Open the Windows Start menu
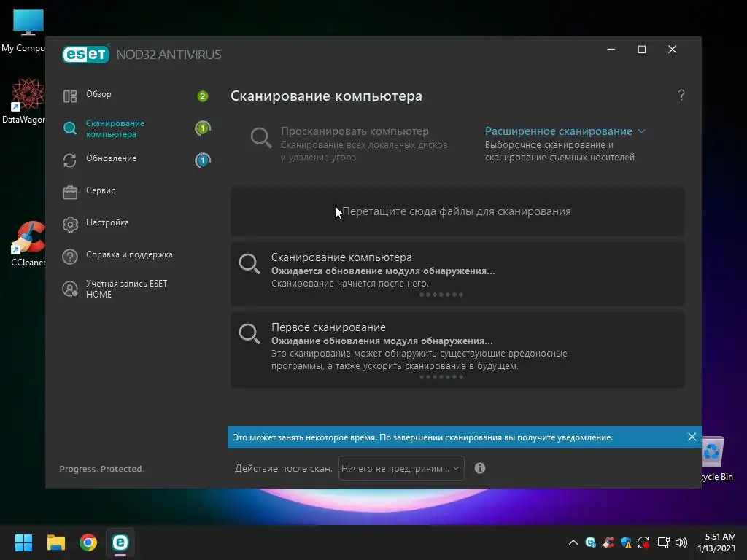Image resolution: width=747 pixels, height=560 pixels. pyautogui.click(x=23, y=542)
